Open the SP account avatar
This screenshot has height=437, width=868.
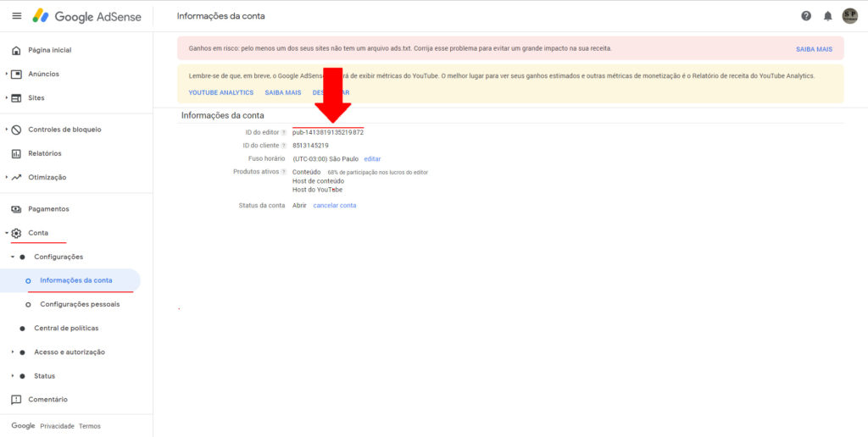coord(849,16)
